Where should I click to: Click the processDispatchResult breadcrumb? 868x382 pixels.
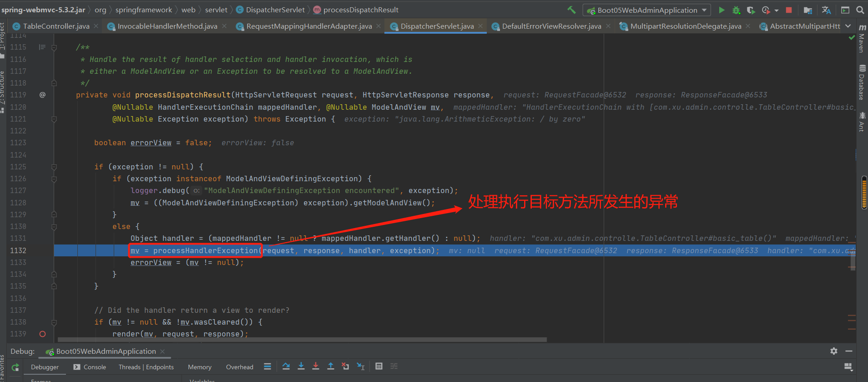356,10
